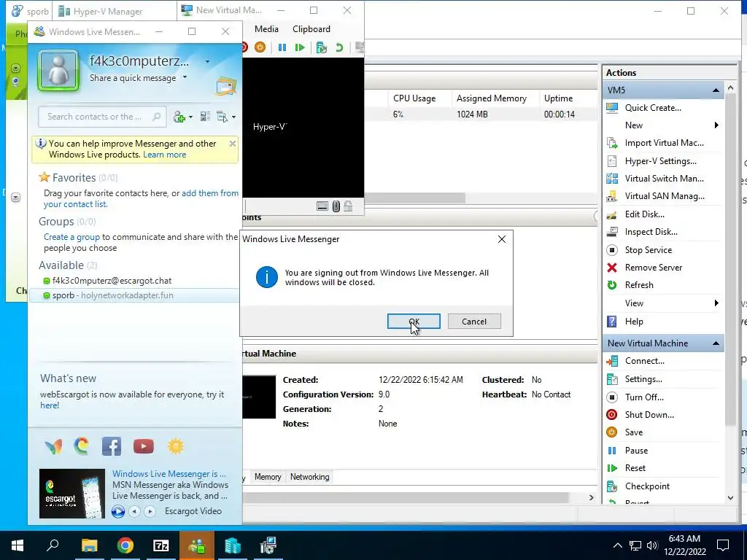Click OK in the sign out dialog

click(x=414, y=322)
